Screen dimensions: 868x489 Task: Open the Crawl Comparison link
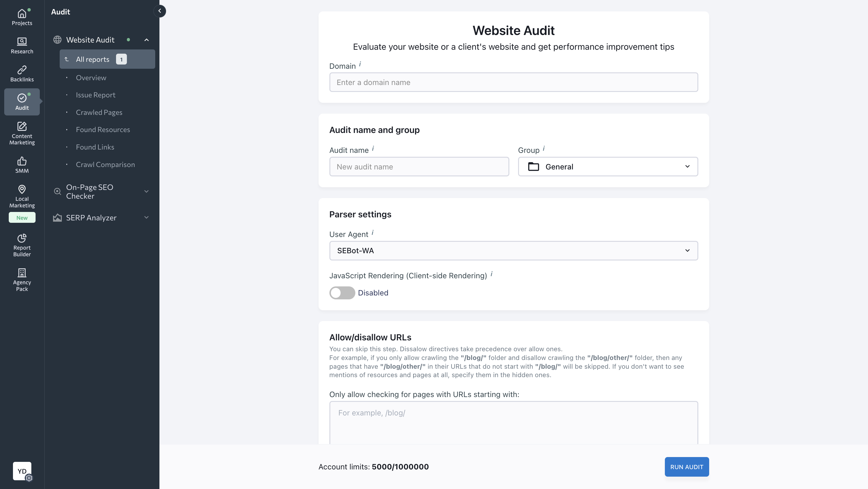(x=105, y=165)
